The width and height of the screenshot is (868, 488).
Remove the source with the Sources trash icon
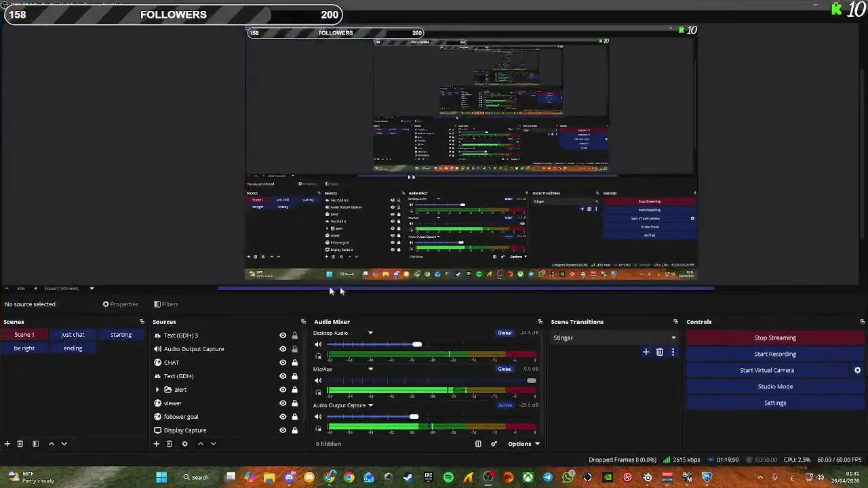pyautogui.click(x=170, y=444)
